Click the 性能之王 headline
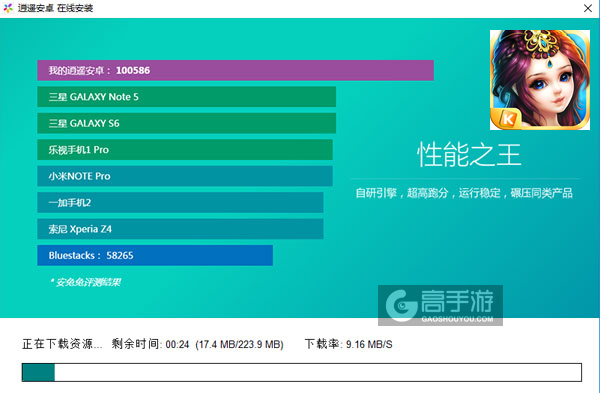Image resolution: width=600 pixels, height=393 pixels. tap(469, 155)
